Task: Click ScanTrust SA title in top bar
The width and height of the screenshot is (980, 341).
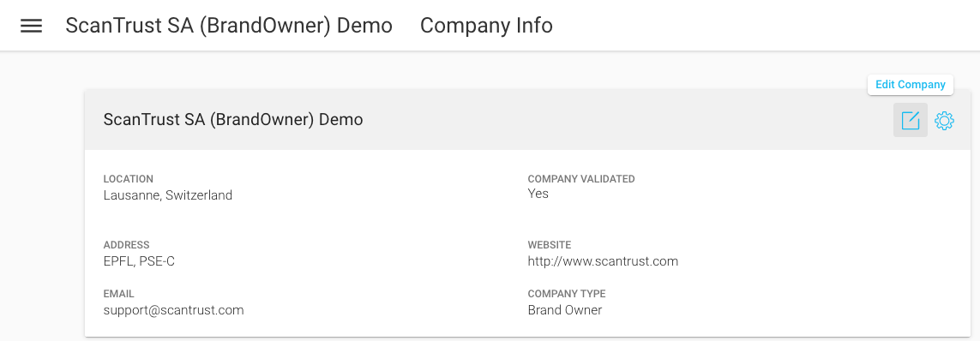Action: [229, 26]
